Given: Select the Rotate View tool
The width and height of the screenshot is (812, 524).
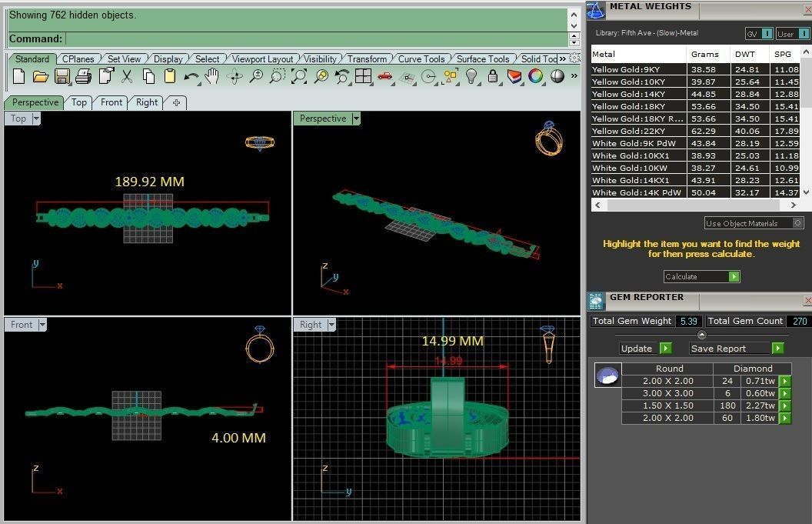Looking at the screenshot, I should point(234,77).
